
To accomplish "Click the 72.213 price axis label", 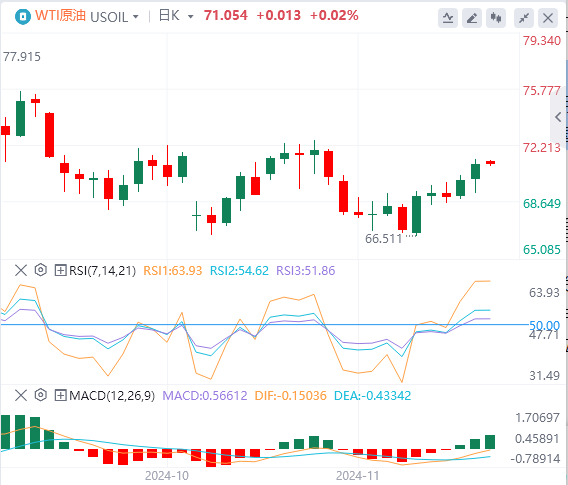I will (x=542, y=147).
